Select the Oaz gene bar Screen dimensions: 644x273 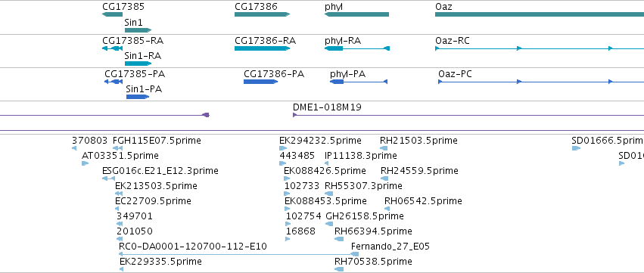540,14
